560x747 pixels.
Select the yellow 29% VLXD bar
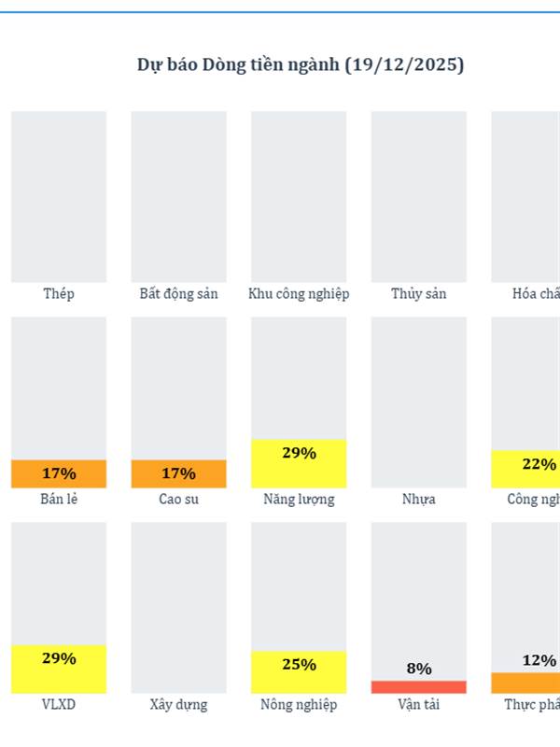59,669
